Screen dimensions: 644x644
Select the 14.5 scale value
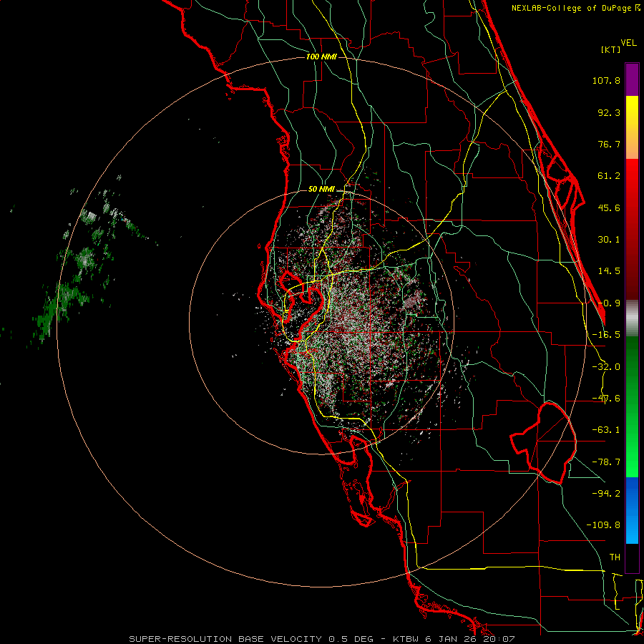609,271
